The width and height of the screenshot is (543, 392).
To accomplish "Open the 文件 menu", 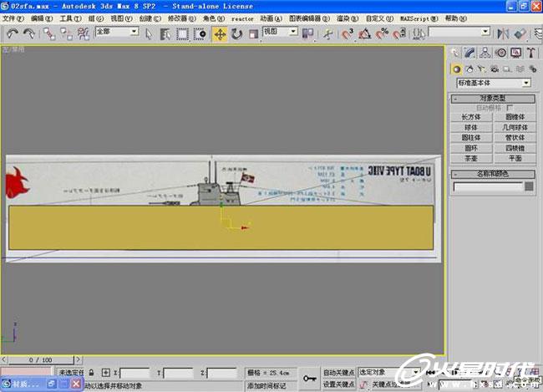I will coord(13,18).
